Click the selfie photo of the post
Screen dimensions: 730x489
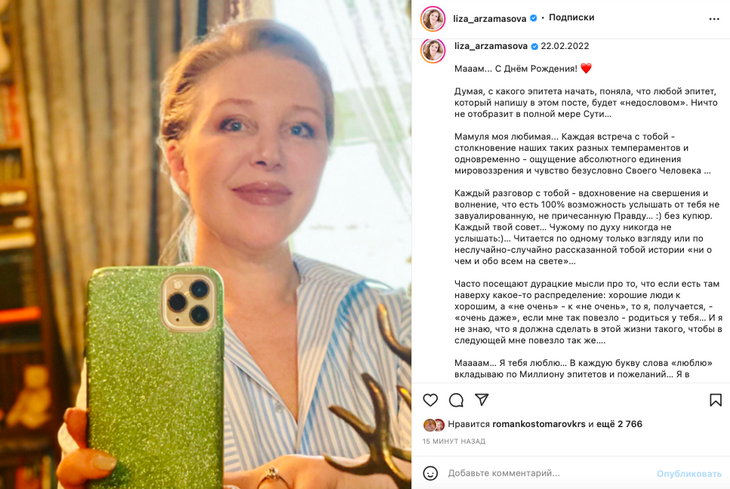coord(205,244)
